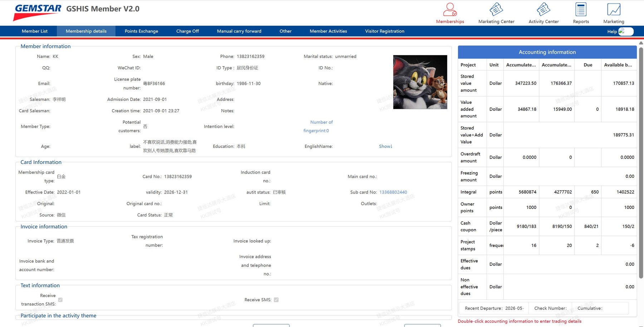The image size is (644, 327).
Task: Click the validity date 2026-12-31
Action: point(176,192)
